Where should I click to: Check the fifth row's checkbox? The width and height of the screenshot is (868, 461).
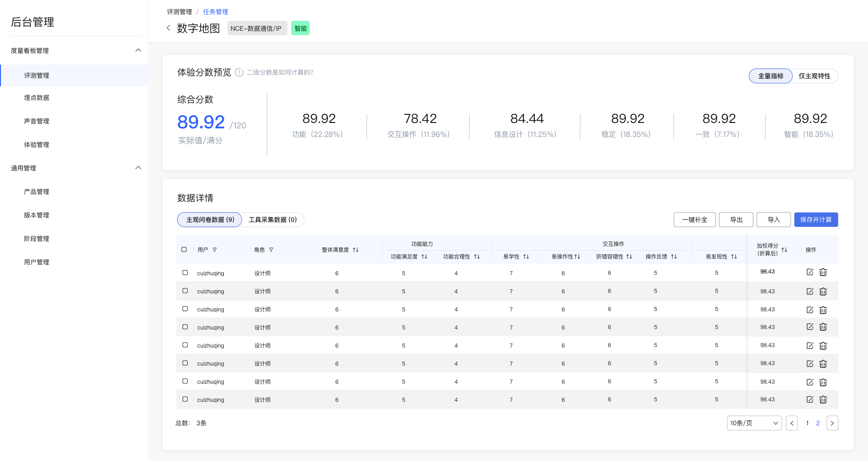tap(185, 345)
